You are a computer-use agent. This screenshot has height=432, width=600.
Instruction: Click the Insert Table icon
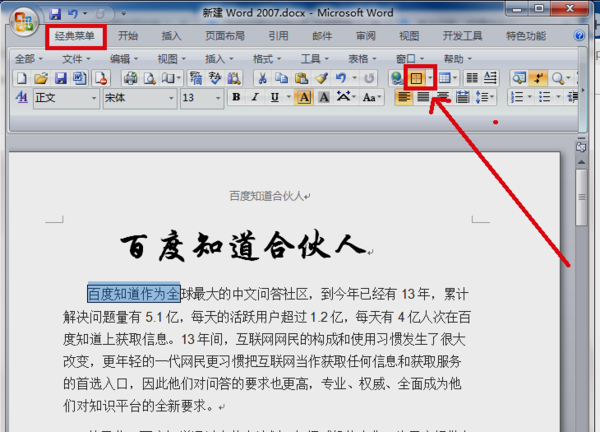pyautogui.click(x=444, y=78)
